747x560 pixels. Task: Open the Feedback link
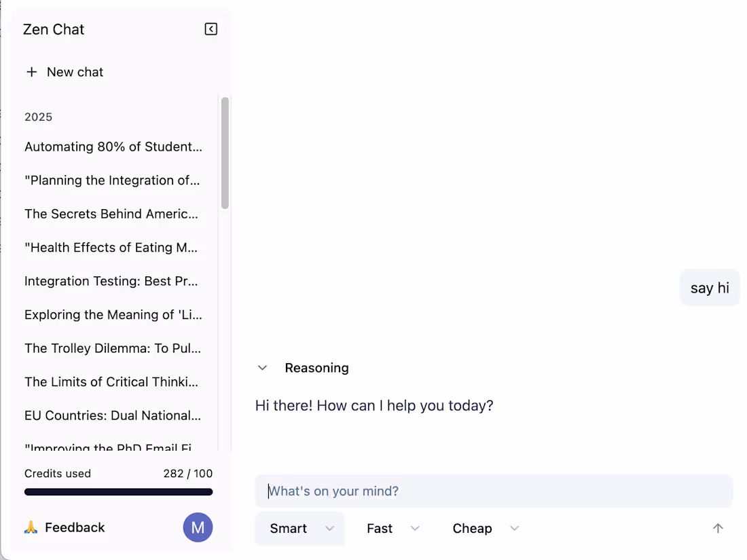[75, 527]
